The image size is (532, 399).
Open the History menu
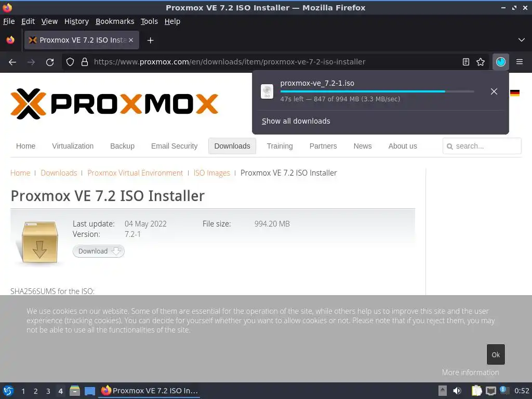(x=76, y=21)
